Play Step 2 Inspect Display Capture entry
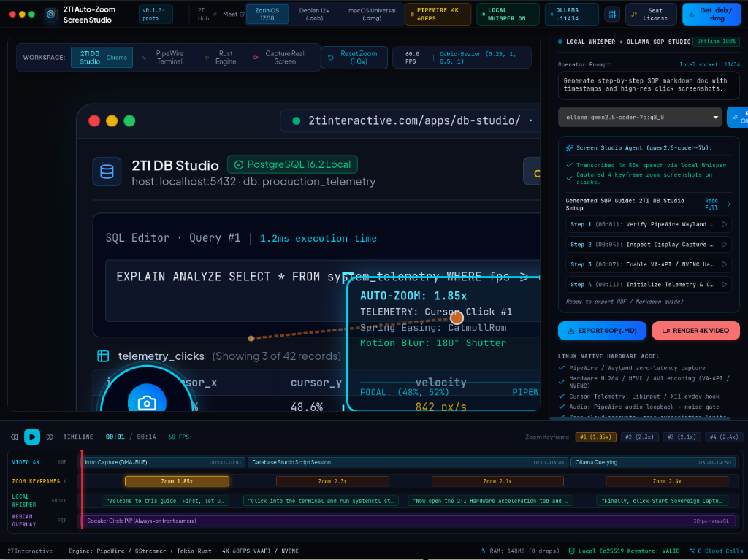 (x=724, y=245)
